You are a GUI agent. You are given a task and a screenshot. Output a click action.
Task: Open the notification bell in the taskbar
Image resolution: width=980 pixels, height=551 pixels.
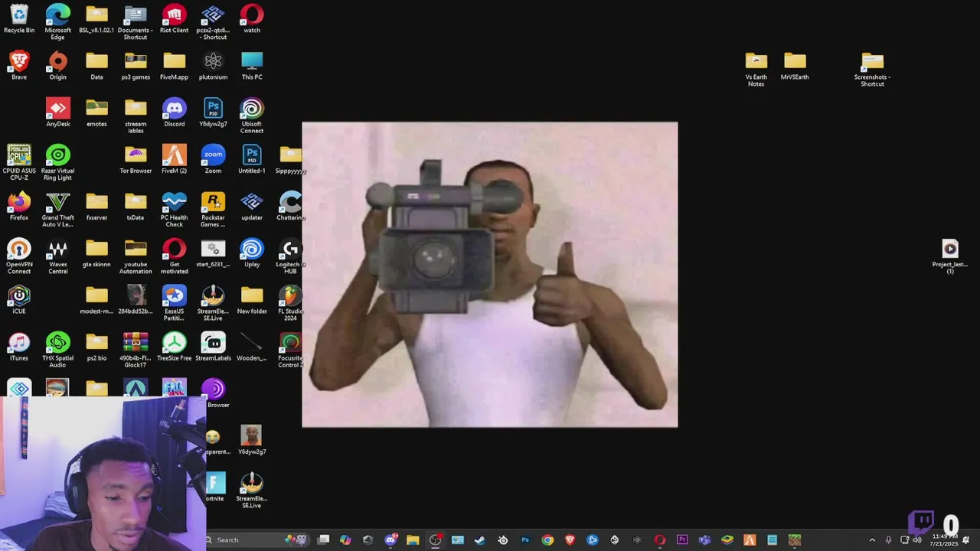[x=966, y=540]
